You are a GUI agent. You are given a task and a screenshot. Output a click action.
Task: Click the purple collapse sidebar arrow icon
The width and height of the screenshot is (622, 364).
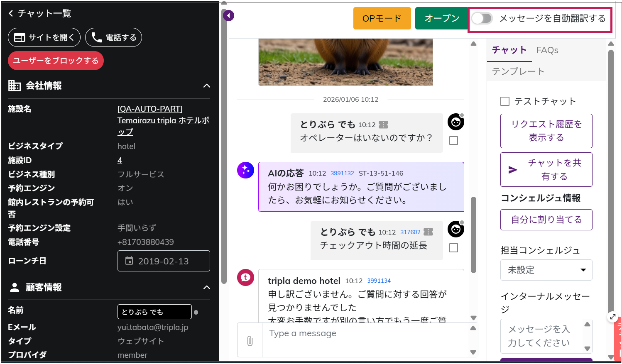[228, 16]
